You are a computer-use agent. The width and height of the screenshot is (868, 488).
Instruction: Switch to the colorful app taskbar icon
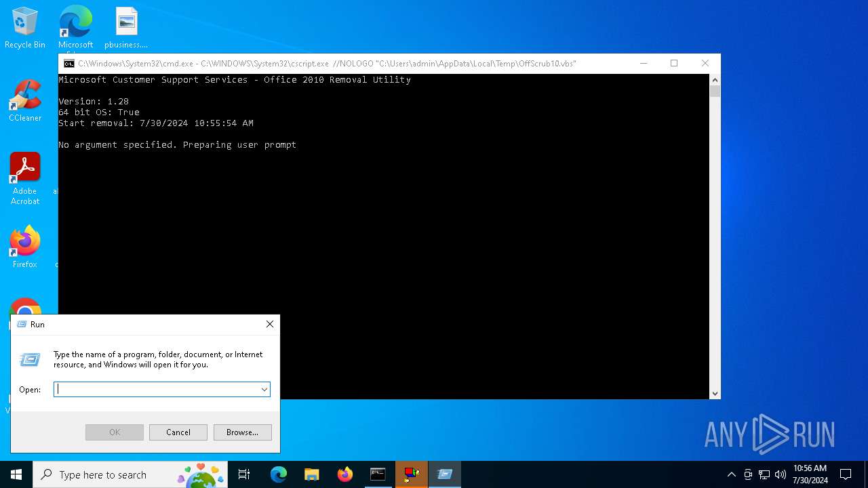coord(412,474)
